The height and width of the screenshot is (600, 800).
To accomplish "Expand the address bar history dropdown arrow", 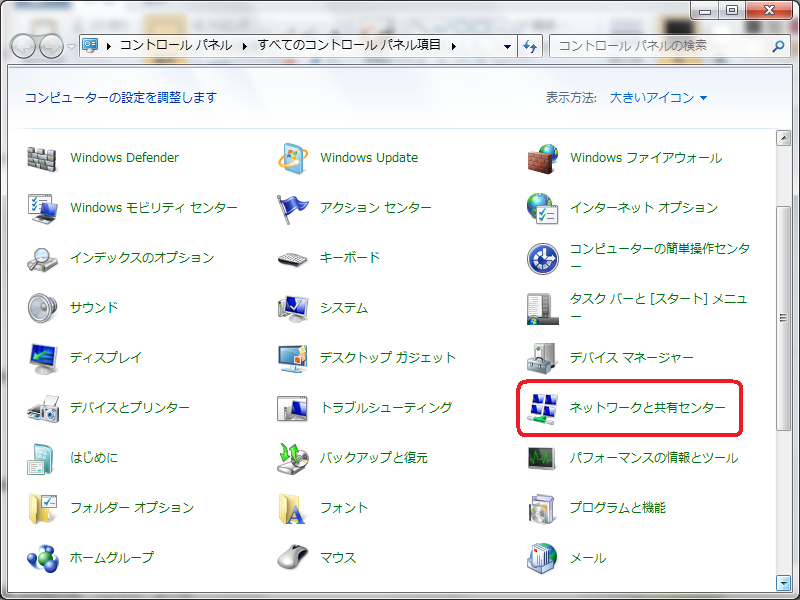I will pyautogui.click(x=507, y=46).
